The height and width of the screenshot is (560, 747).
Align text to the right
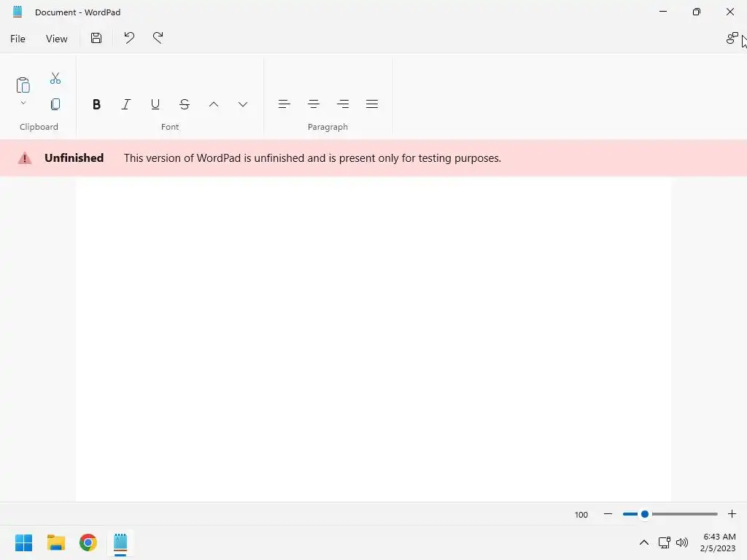[343, 104]
